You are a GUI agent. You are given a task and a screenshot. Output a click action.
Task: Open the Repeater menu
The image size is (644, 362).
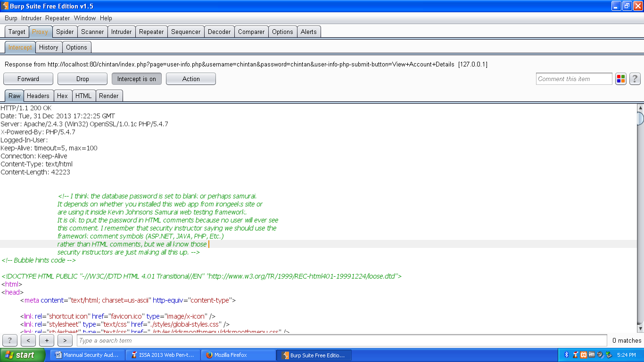pos(58,18)
